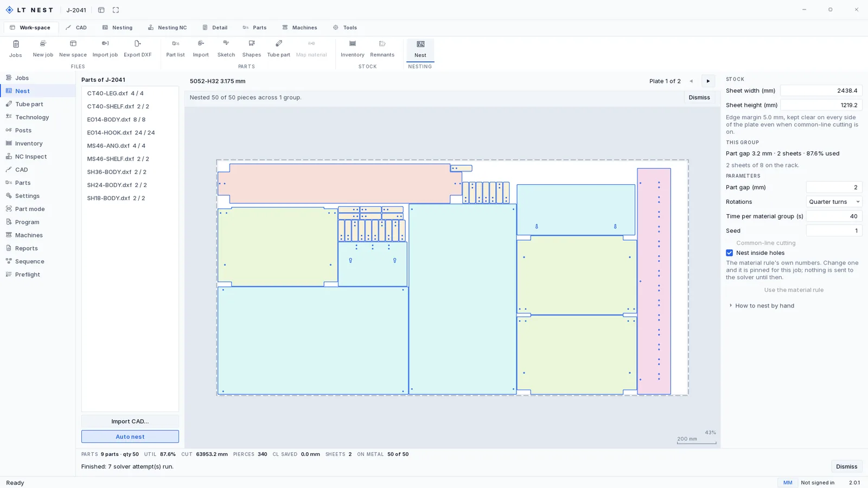Toggle the panel layout icon beside J-2041

tap(101, 10)
